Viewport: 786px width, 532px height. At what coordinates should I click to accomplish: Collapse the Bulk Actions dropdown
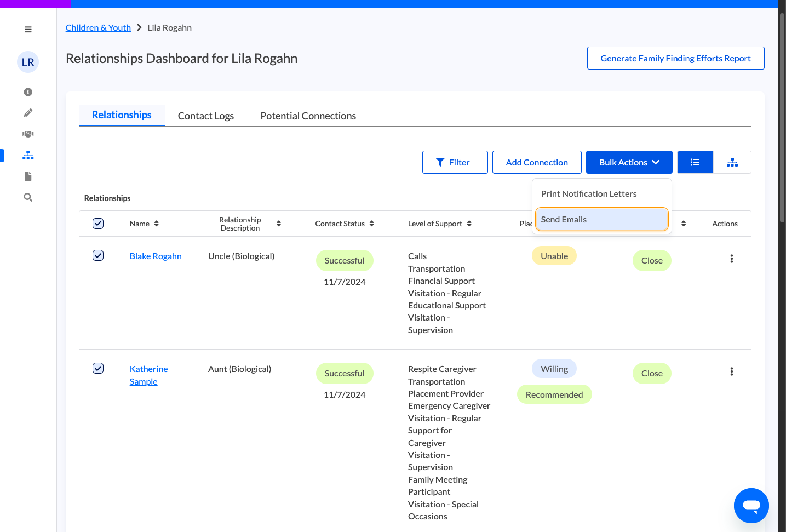(x=629, y=162)
